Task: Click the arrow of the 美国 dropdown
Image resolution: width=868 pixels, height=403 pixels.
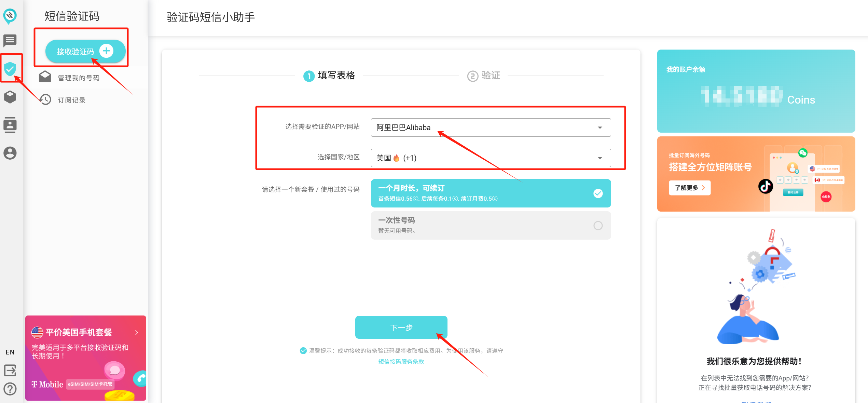Action: 600,158
